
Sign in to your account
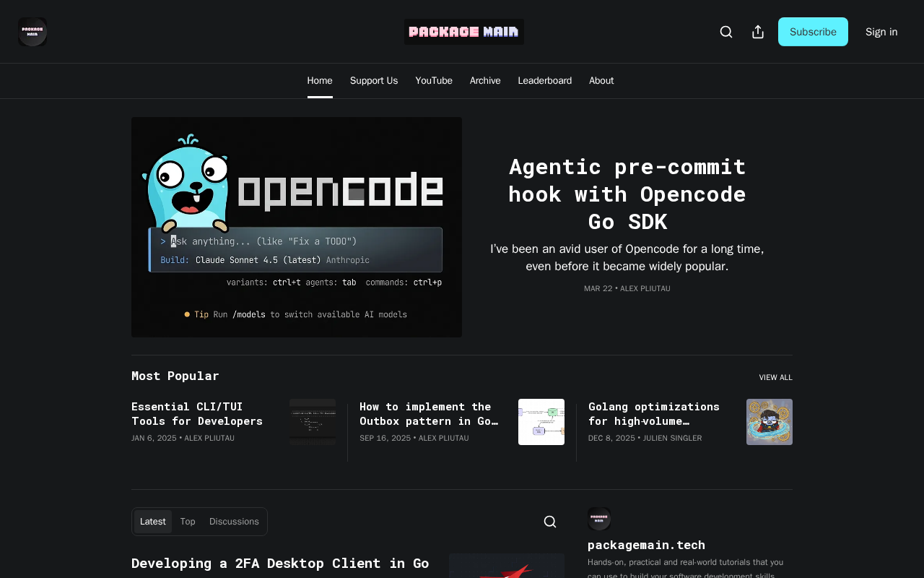[x=881, y=32]
